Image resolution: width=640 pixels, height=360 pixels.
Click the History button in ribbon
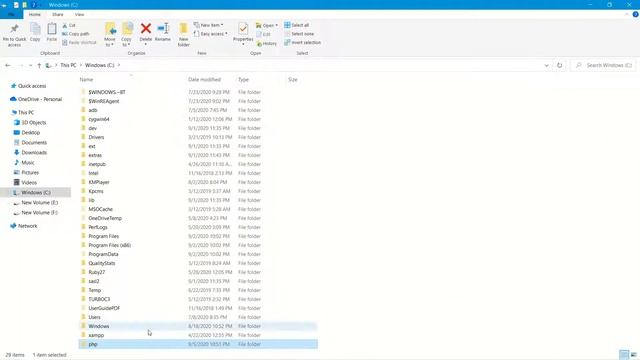pyautogui.click(x=267, y=43)
